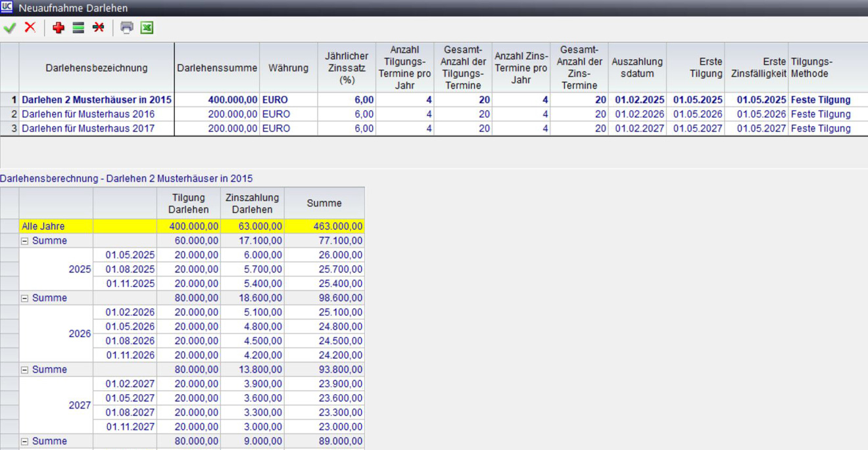Select Feste Tilgung cell in first loan row
Viewport: 868px width, 450px height.
click(820, 100)
